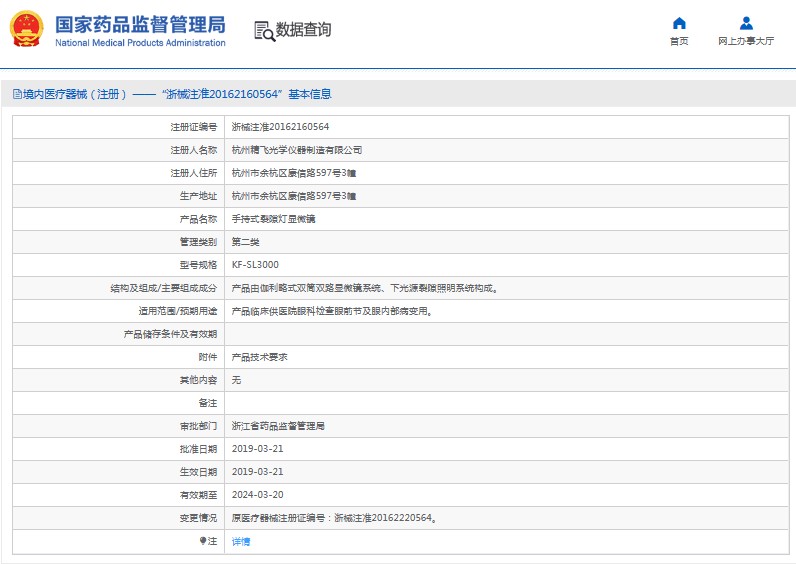This screenshot has width=796, height=564.
Task: Click the 审批部门 row label
Action: click(198, 426)
